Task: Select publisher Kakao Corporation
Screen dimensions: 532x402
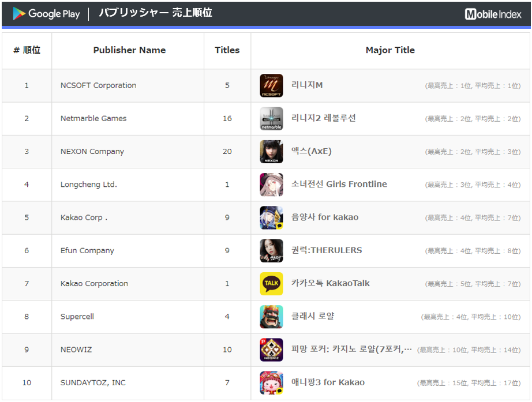Action: coord(94,284)
